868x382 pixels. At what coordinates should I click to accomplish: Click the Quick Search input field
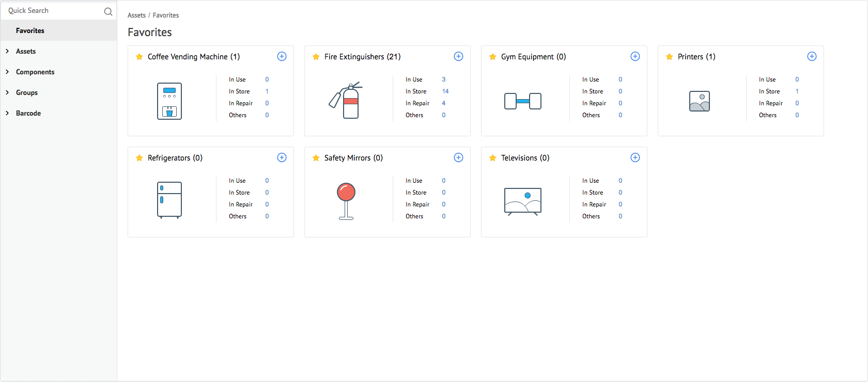(x=52, y=11)
